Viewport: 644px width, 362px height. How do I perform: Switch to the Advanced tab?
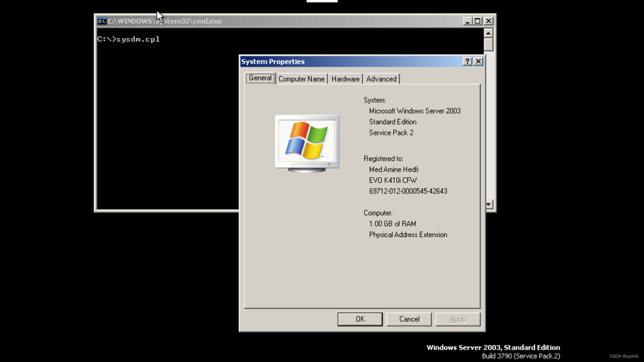pos(381,79)
